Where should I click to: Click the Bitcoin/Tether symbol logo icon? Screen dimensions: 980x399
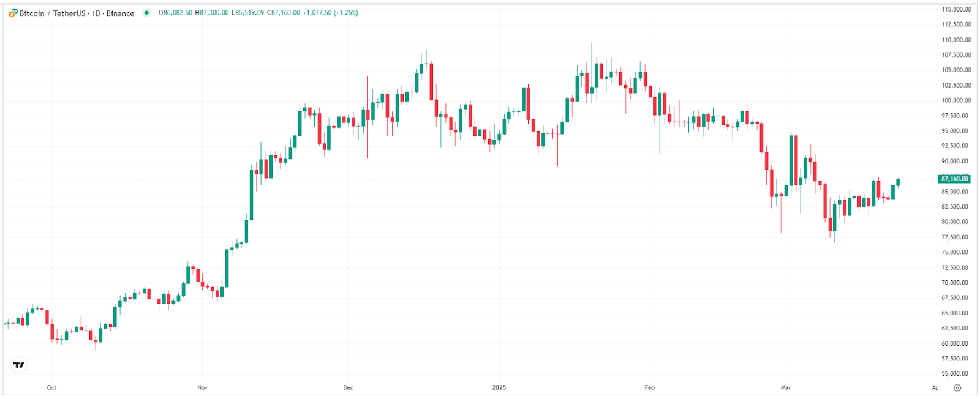tap(13, 13)
